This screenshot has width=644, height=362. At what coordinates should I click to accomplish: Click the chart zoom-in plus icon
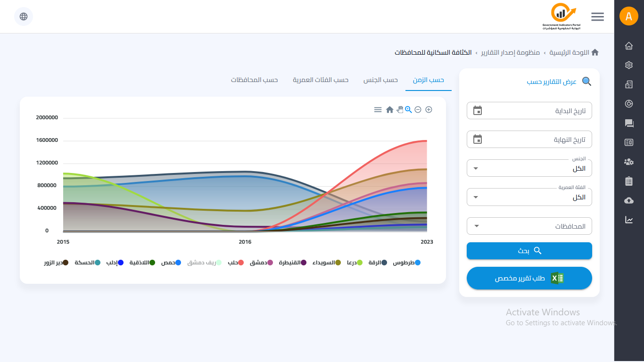429,109
